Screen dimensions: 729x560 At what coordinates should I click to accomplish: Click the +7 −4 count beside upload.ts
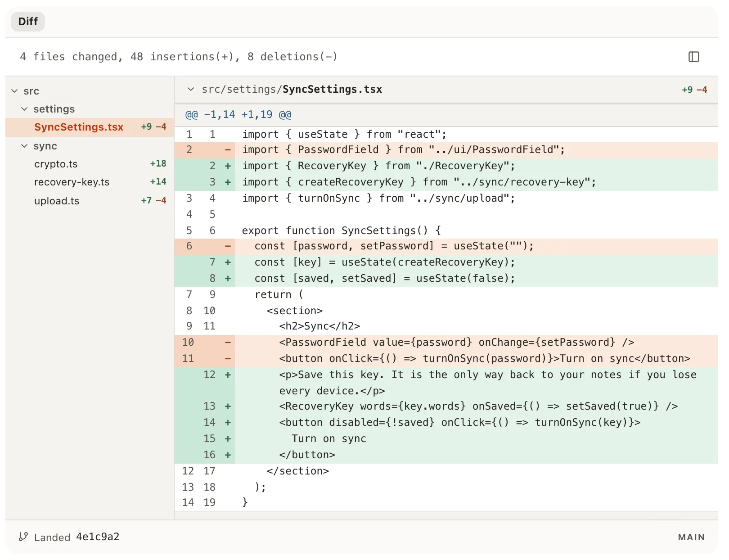click(153, 200)
